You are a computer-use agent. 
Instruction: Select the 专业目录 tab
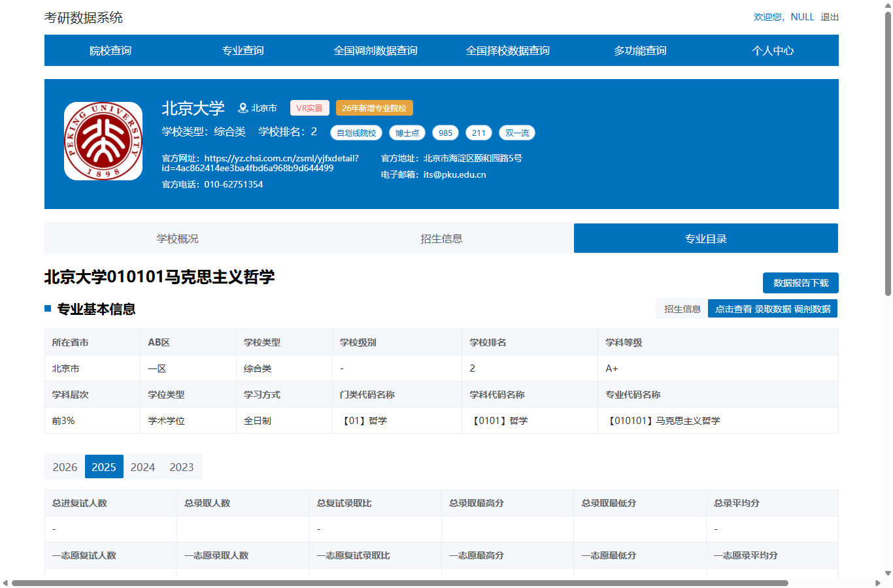[x=706, y=238]
